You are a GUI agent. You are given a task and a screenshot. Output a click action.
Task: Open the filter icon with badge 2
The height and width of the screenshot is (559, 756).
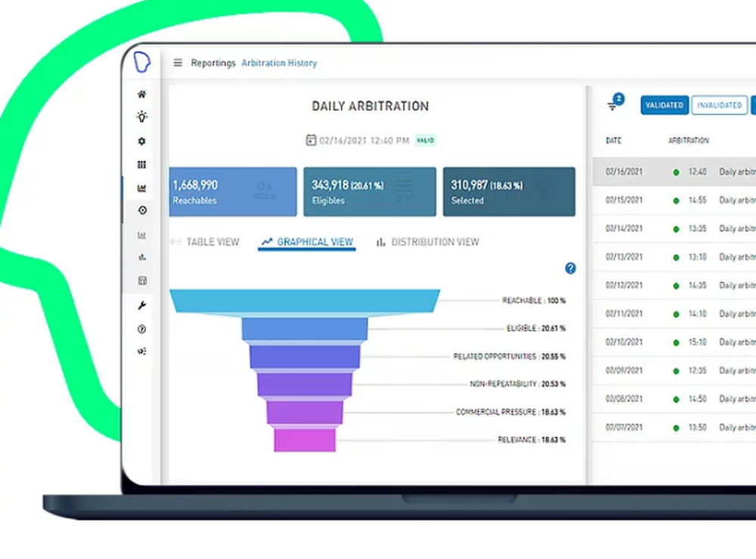coord(615,103)
